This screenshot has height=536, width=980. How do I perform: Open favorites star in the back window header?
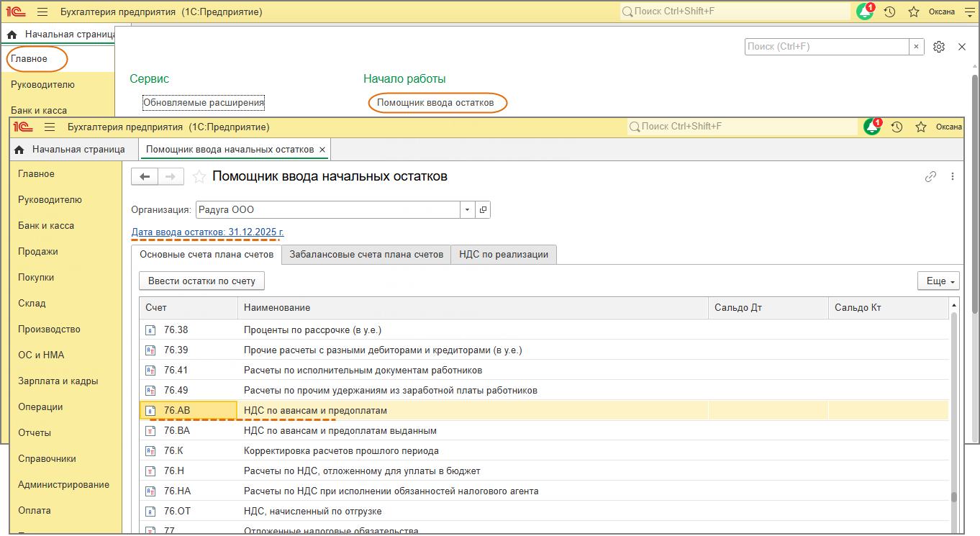click(x=914, y=12)
